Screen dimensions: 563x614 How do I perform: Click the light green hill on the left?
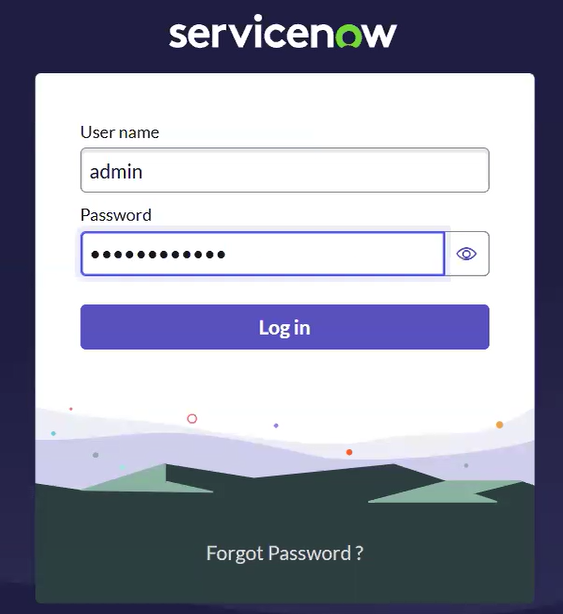point(149,480)
